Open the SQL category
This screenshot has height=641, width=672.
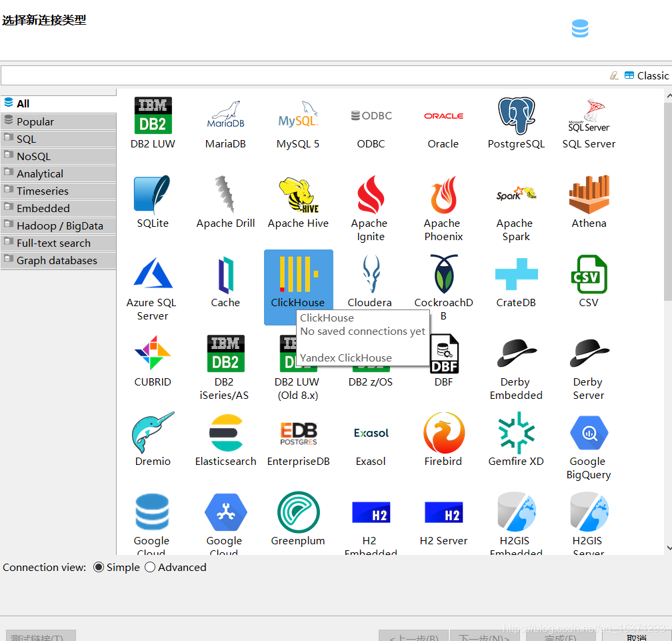pyautogui.click(x=58, y=139)
